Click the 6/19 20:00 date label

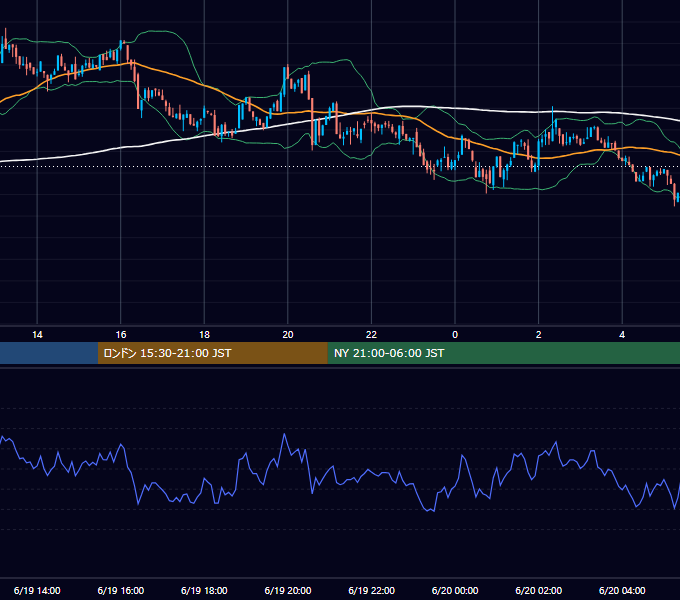point(288,590)
